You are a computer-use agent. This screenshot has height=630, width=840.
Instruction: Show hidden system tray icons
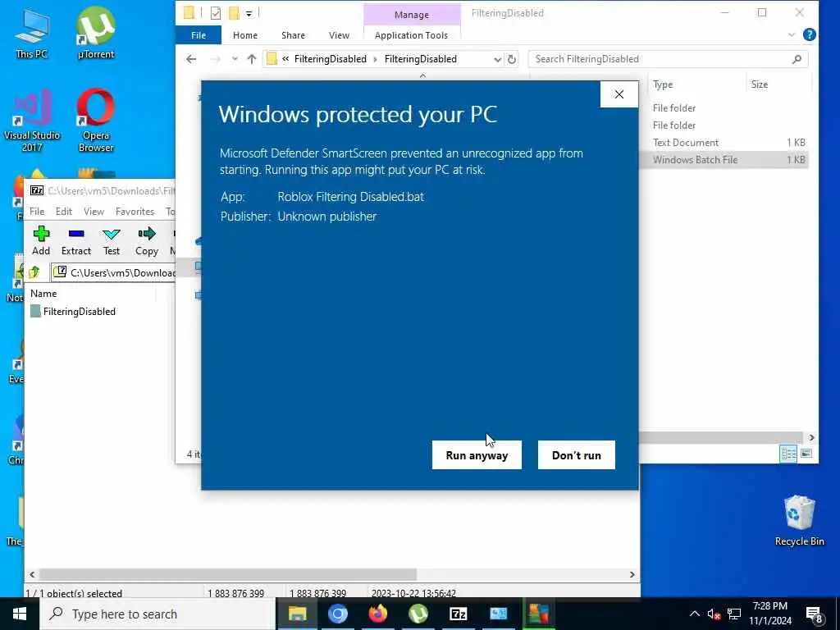tap(694, 614)
